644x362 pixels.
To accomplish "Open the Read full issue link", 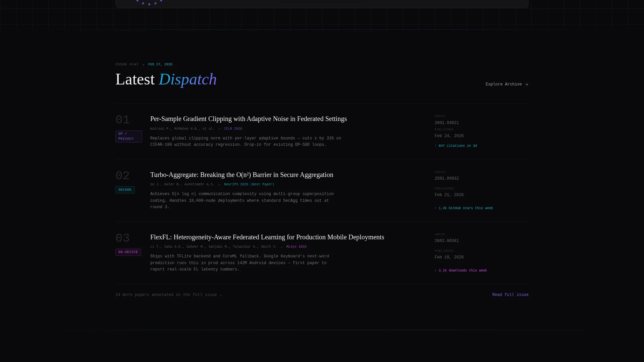I will tap(511, 295).
